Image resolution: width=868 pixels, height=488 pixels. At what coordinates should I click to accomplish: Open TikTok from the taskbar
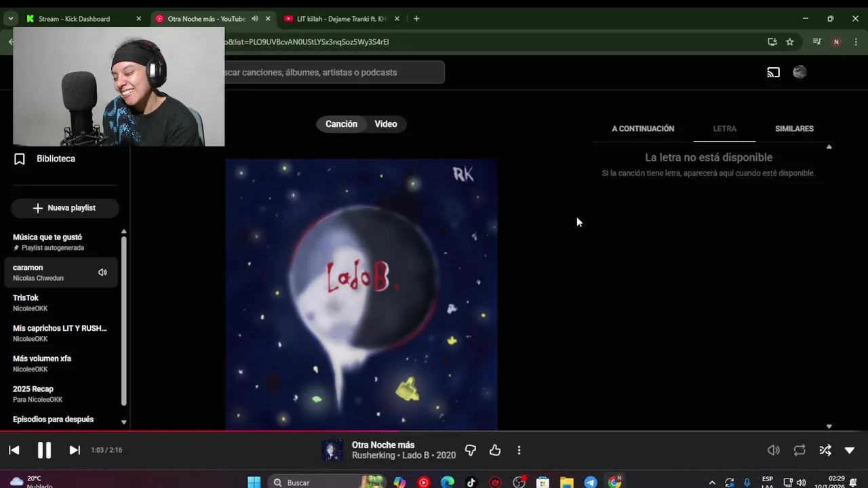pyautogui.click(x=471, y=482)
